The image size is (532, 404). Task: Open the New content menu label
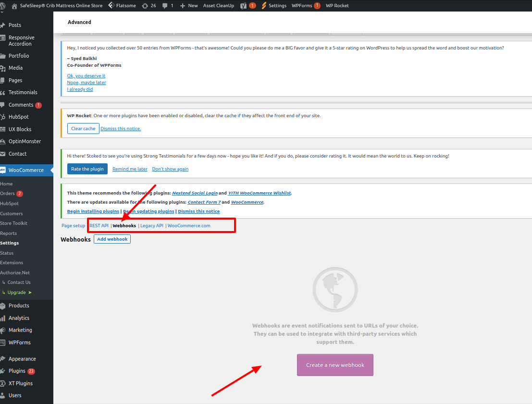pos(193,6)
